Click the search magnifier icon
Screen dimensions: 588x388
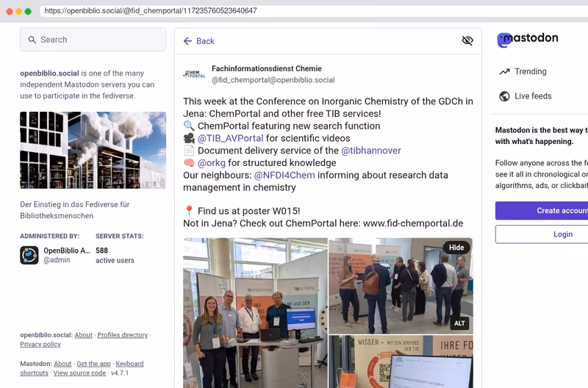(32, 40)
